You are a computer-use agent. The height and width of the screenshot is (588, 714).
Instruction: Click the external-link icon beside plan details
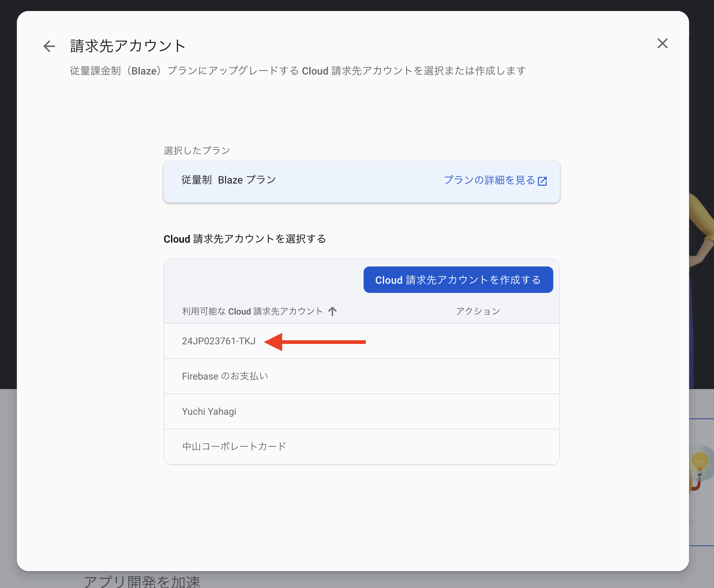542,181
